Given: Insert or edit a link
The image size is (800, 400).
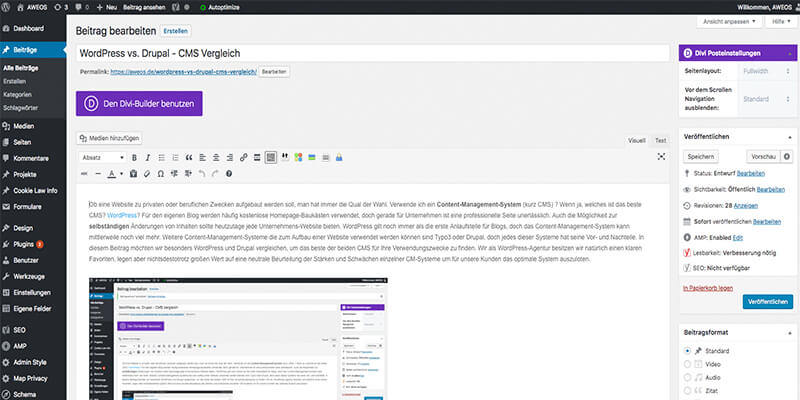Looking at the screenshot, I should 243,158.
